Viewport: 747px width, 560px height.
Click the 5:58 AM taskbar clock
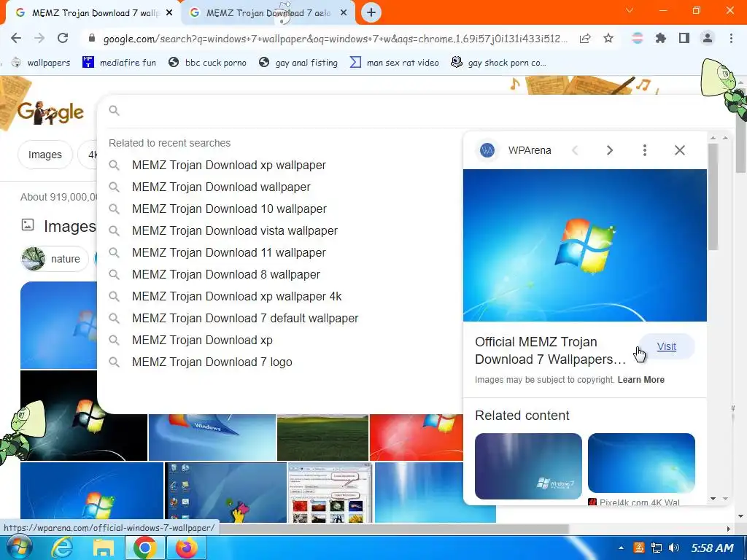[x=712, y=548]
